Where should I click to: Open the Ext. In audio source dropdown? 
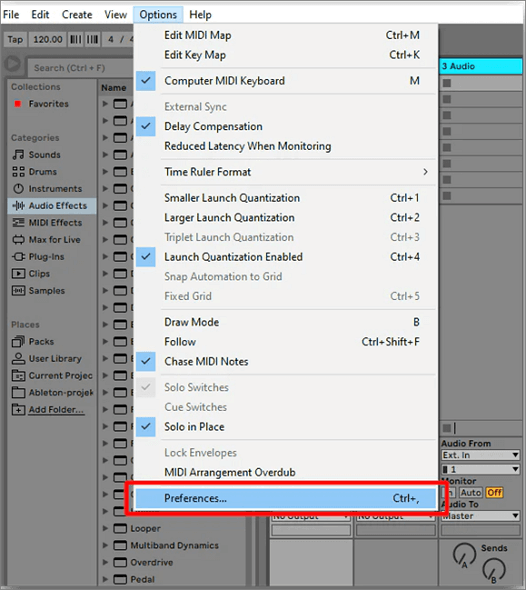point(480,455)
